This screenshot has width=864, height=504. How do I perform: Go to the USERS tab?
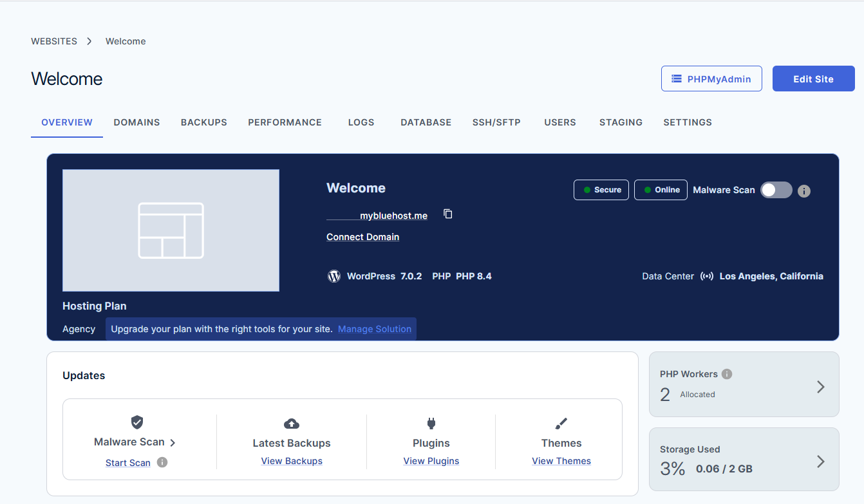pyautogui.click(x=560, y=122)
